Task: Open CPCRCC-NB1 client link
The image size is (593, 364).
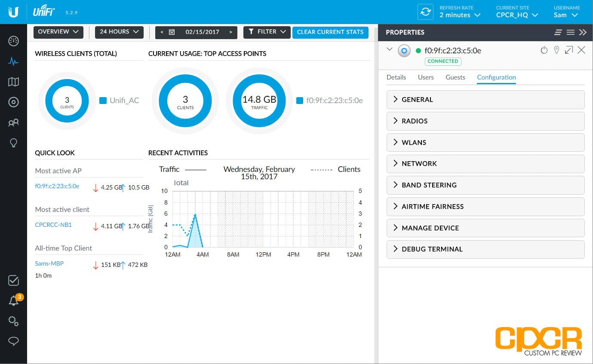Action: 53,225
